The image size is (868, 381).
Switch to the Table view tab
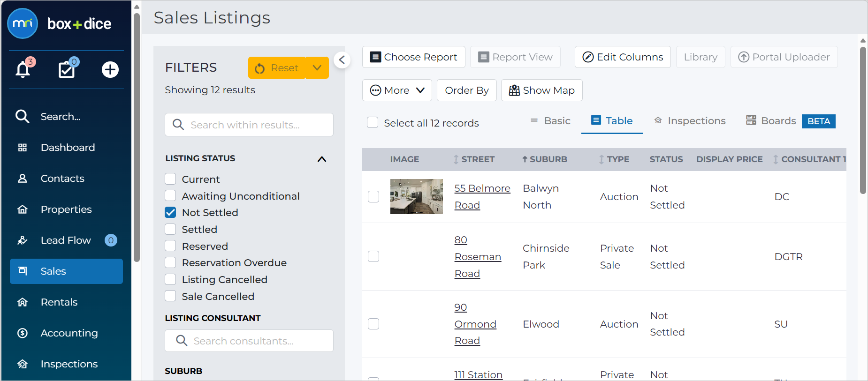point(612,121)
